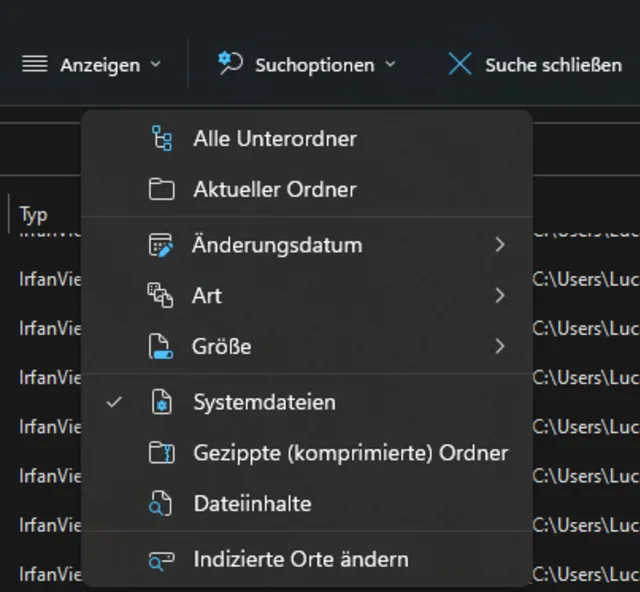Click the Größe file size icon
The height and width of the screenshot is (592, 640).
(161, 347)
